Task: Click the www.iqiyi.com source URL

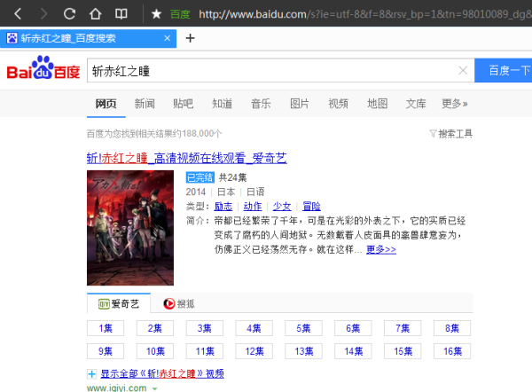Action: [117, 388]
